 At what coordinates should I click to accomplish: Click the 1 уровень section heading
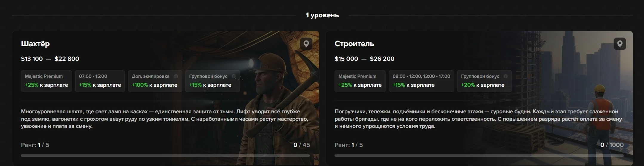click(x=322, y=15)
